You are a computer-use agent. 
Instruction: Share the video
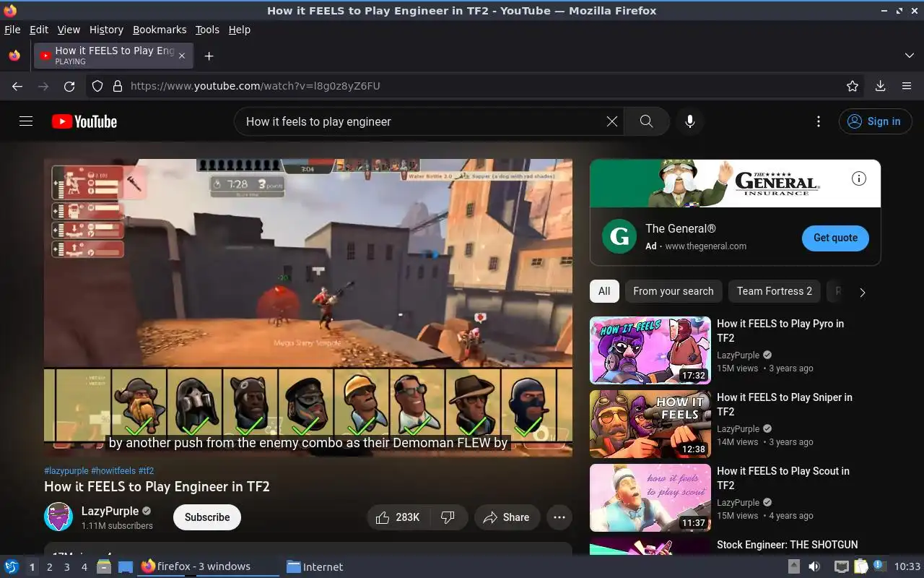pos(507,517)
